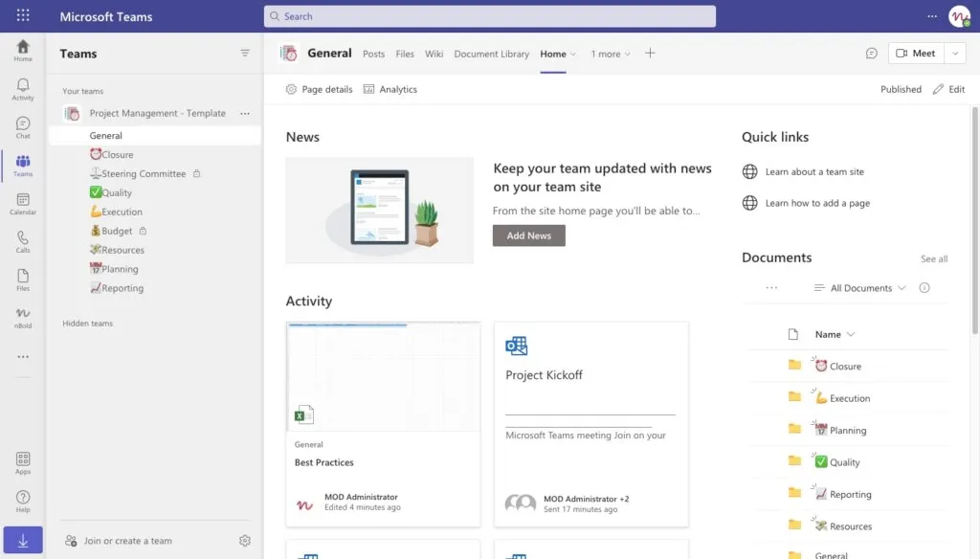980x559 pixels.
Task: Open Chat from the left rail
Action: 23,127
